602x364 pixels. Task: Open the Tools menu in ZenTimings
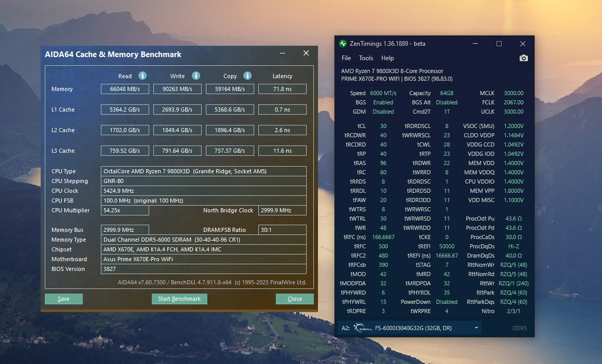click(366, 58)
